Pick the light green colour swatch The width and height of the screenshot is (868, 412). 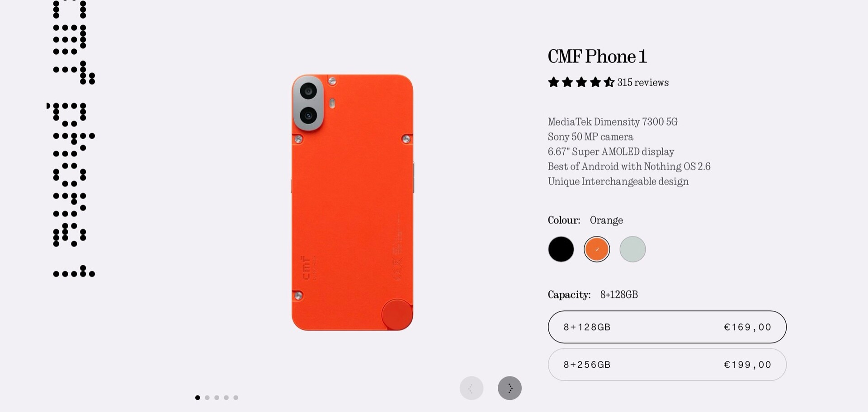(632, 249)
